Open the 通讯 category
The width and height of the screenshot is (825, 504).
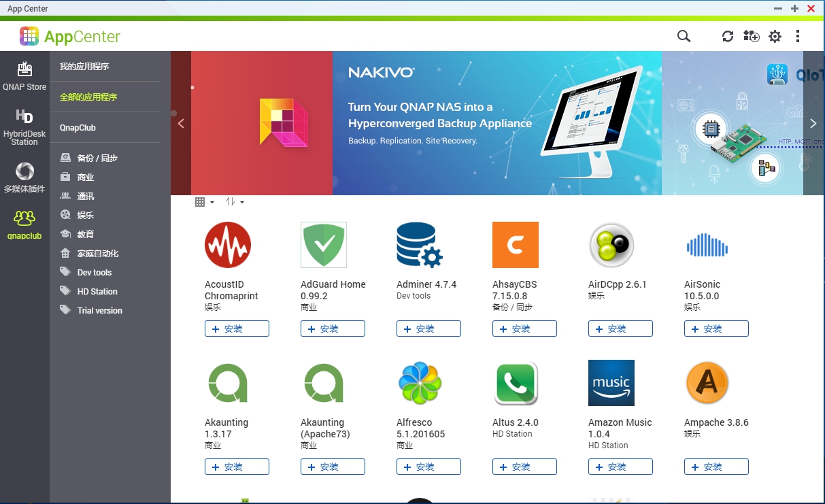tap(77, 196)
